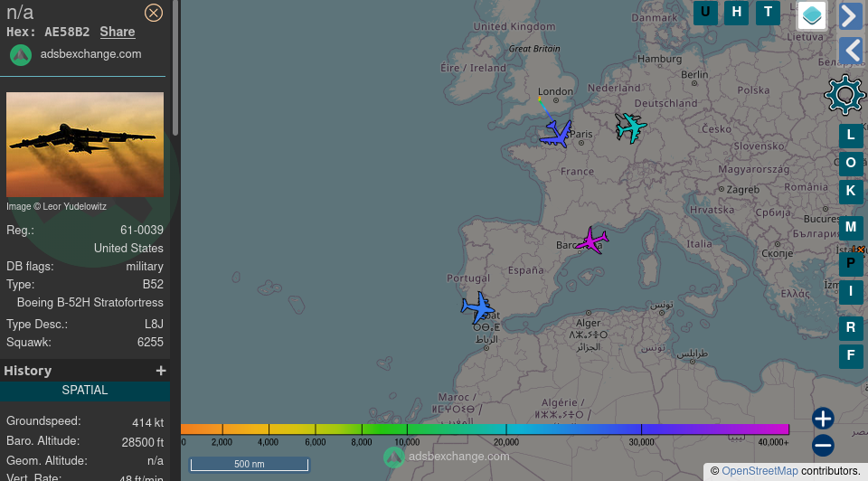The width and height of the screenshot is (868, 481).
Task: Select the cyan aircraft over Germany
Action: point(630,127)
